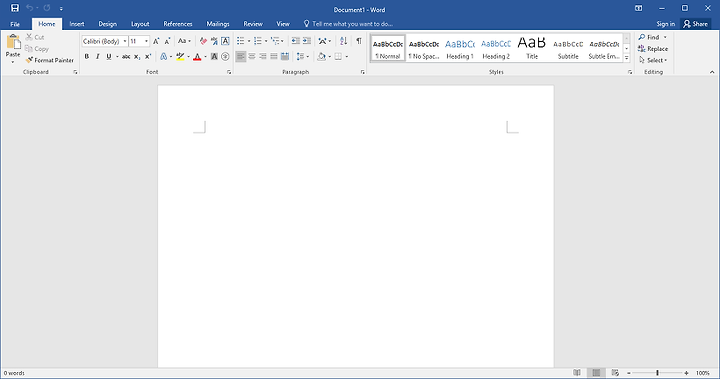Open Text Effects and Typography
The height and width of the screenshot is (379, 720).
coord(163,57)
